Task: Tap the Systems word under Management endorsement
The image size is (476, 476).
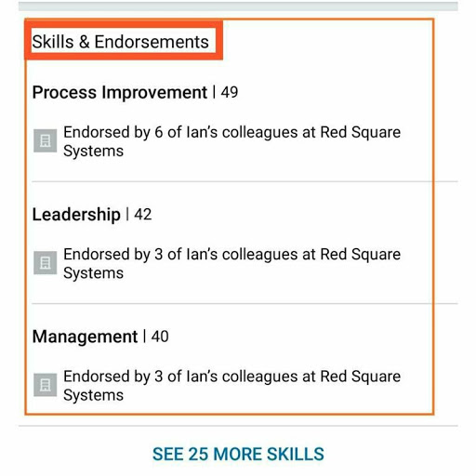Action: click(93, 395)
